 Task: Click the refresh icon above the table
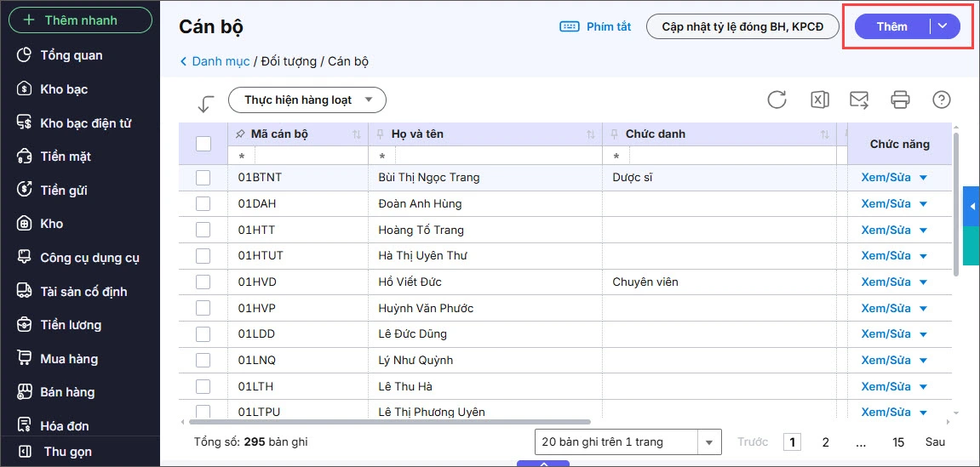point(777,100)
